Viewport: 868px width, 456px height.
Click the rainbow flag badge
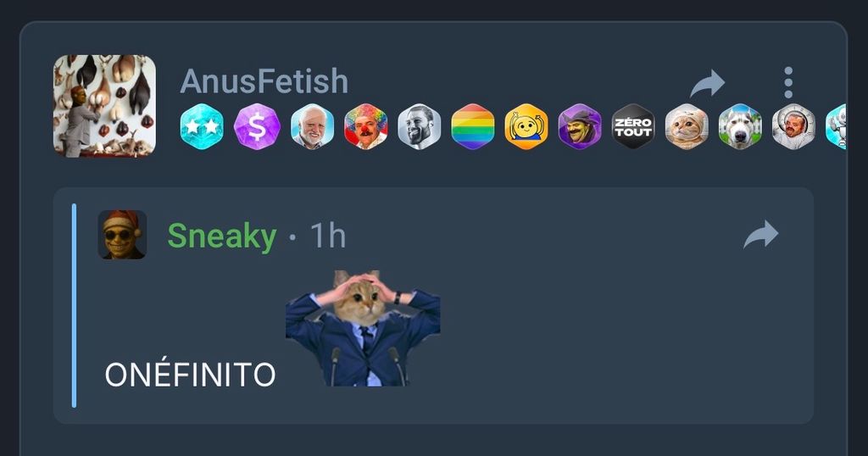pos(473,127)
